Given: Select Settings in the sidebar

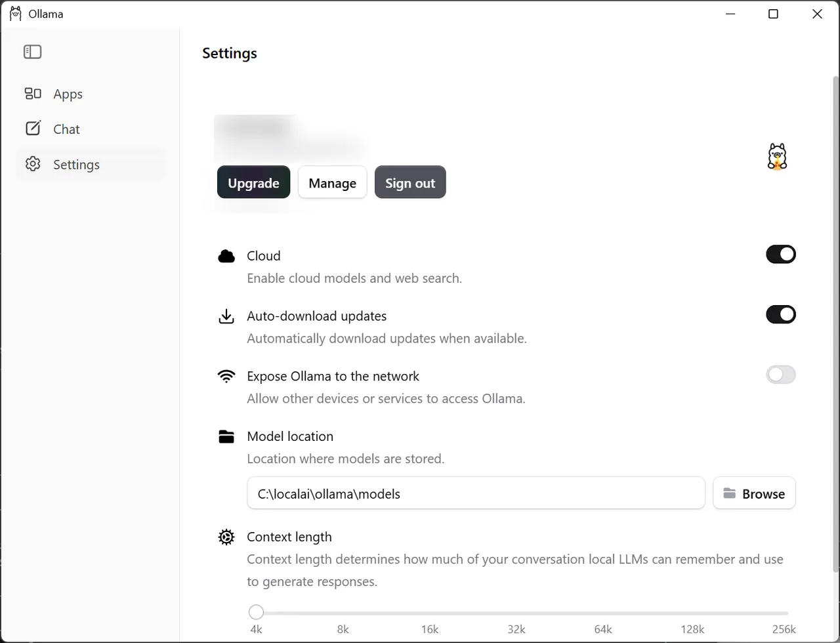Looking at the screenshot, I should click(x=90, y=164).
